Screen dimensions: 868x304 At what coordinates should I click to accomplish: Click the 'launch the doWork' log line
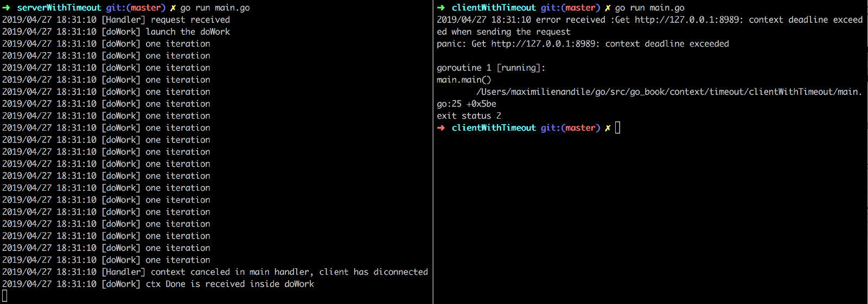point(116,31)
